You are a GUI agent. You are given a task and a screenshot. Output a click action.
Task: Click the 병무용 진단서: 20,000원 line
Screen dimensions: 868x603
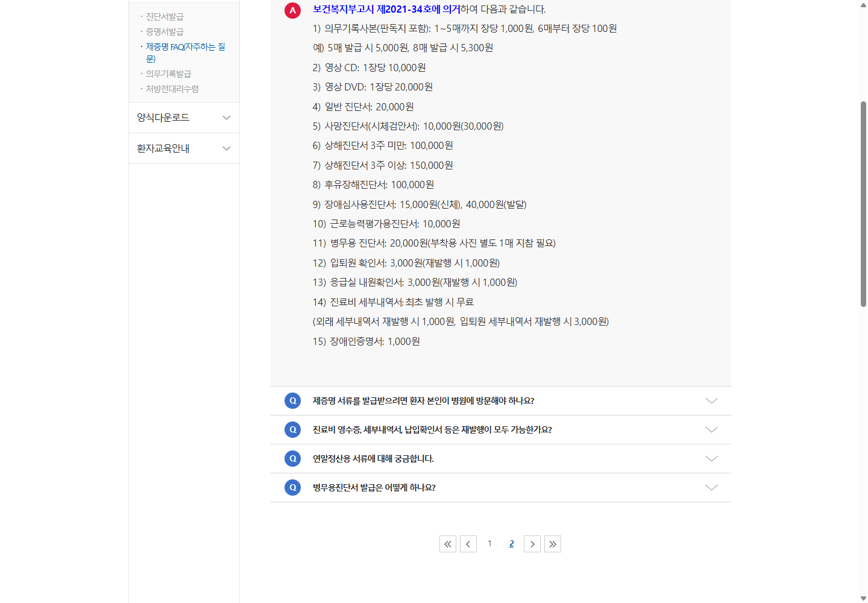click(434, 243)
